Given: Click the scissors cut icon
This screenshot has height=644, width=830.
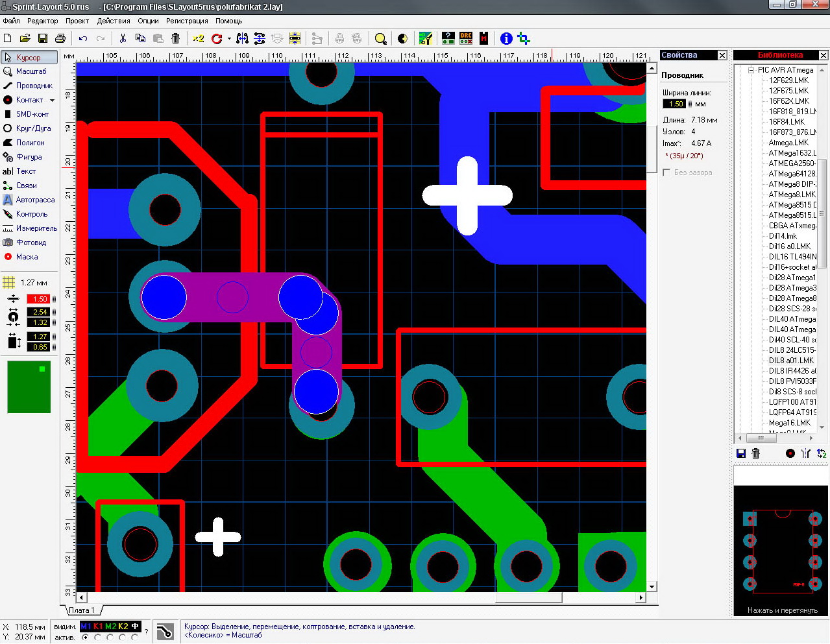Looking at the screenshot, I should (123, 39).
